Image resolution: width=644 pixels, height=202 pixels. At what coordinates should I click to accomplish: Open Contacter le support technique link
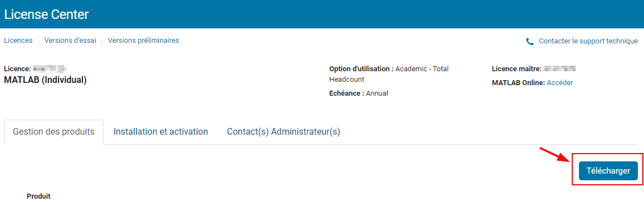pyautogui.click(x=588, y=41)
